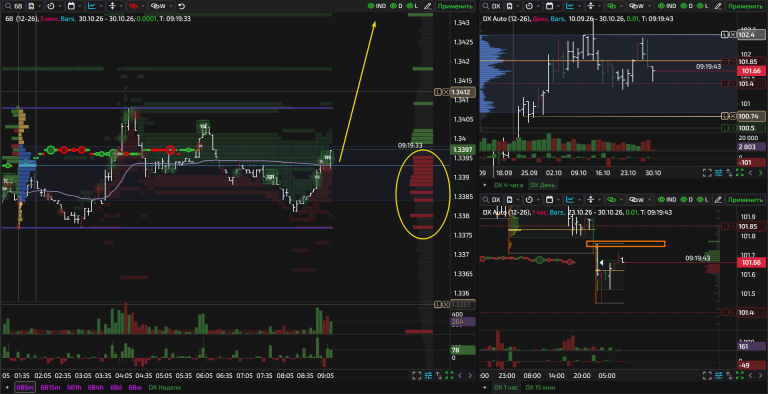This screenshot has height=394, width=768.
Task: Click the fullscreen frame icon below the 6B chart
Action: (x=417, y=375)
